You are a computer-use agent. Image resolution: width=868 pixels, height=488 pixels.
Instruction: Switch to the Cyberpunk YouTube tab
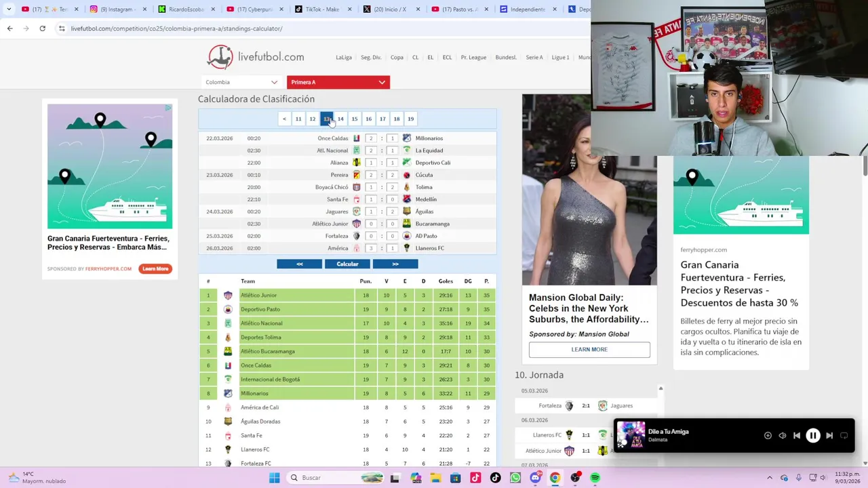click(255, 9)
